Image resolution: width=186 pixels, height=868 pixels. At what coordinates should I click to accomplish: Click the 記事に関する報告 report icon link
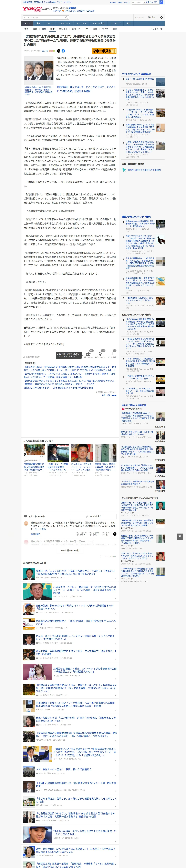pyautogui.click(x=32, y=357)
